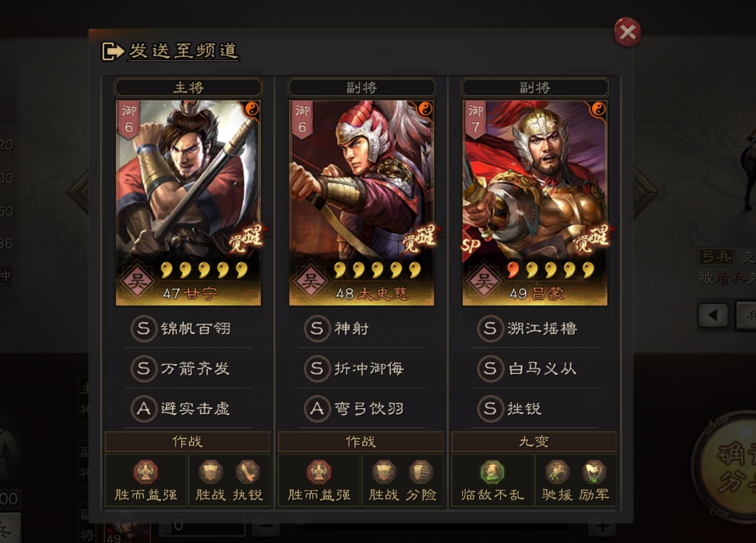The image size is (756, 543).
Task: Open 吕蒙 general portrait card
Action: (x=535, y=203)
